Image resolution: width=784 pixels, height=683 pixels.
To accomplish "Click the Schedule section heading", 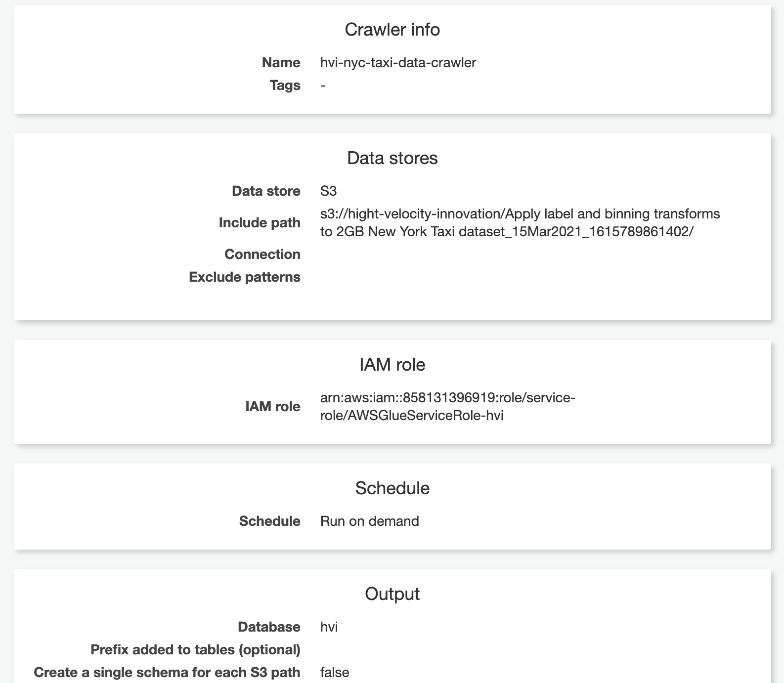I will pyautogui.click(x=392, y=488).
